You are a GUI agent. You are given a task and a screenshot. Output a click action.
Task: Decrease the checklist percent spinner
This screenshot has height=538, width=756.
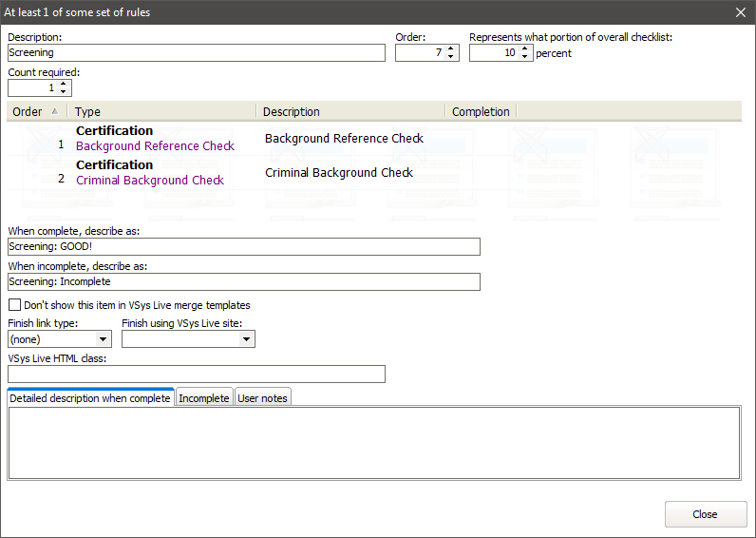pos(525,57)
